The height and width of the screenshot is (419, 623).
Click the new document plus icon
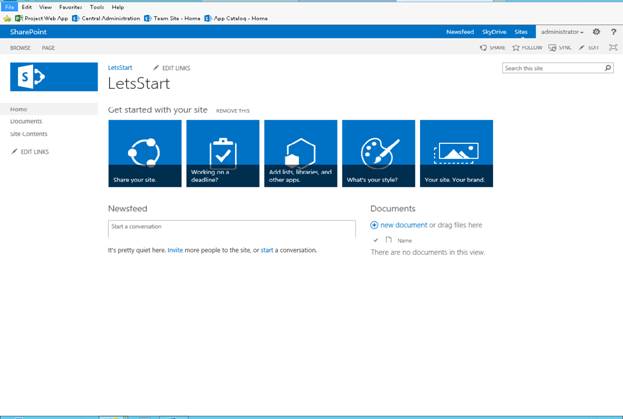pos(374,225)
